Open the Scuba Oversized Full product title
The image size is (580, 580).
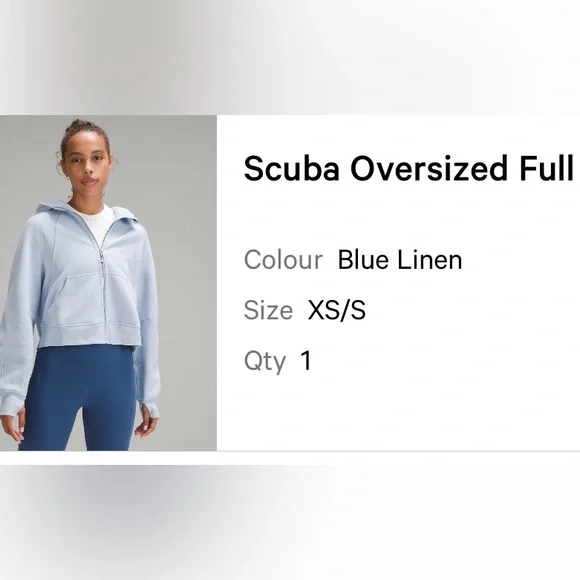(x=408, y=169)
